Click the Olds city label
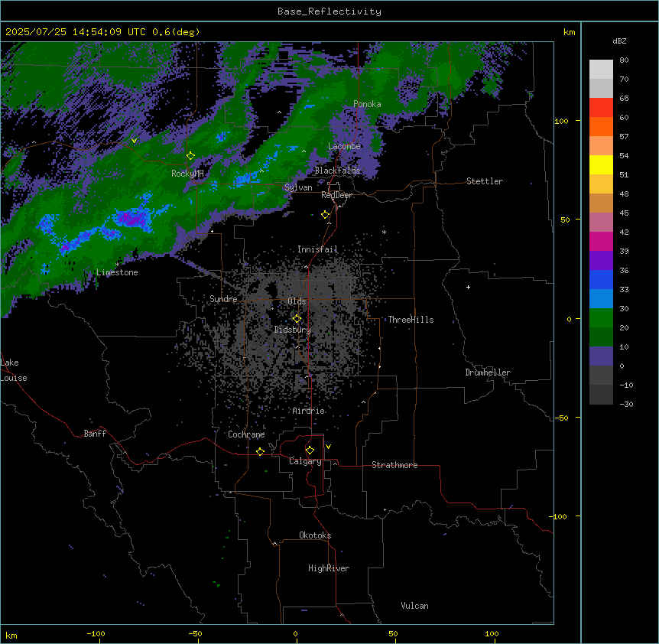Image resolution: width=659 pixels, height=644 pixels. [297, 301]
